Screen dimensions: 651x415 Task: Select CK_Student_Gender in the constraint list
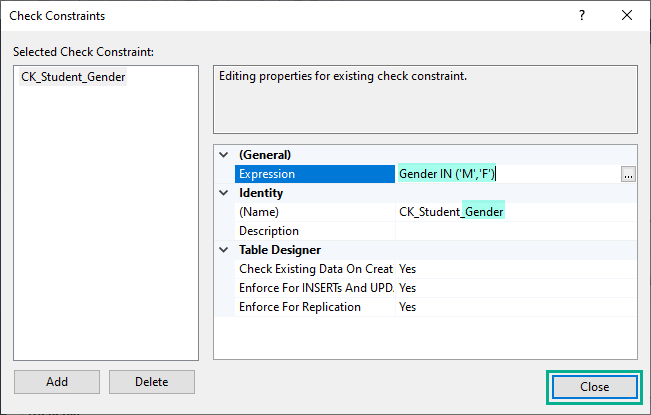(73, 77)
